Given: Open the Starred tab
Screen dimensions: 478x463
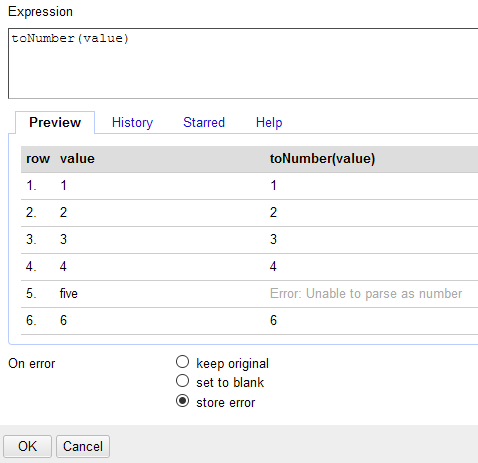Looking at the screenshot, I should click(x=204, y=122).
